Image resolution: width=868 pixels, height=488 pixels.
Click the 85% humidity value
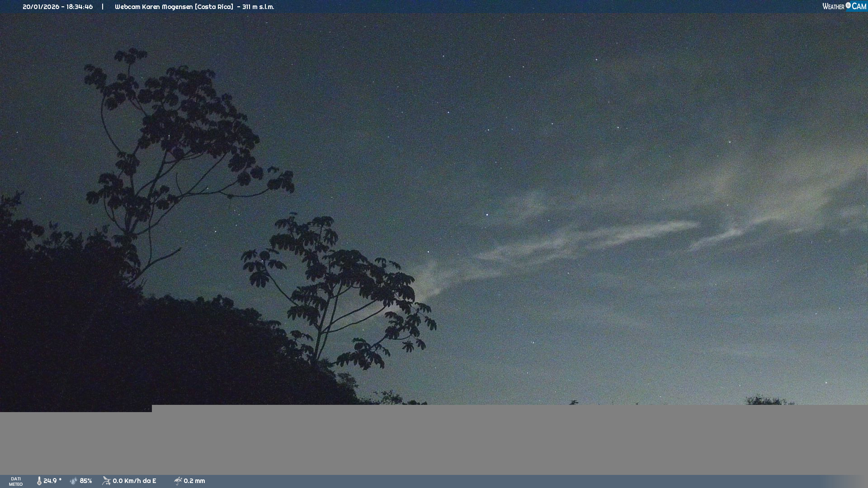click(x=86, y=481)
